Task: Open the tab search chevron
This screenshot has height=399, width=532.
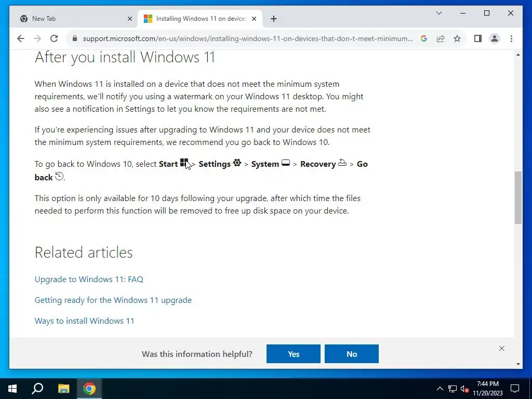Action: (438, 13)
